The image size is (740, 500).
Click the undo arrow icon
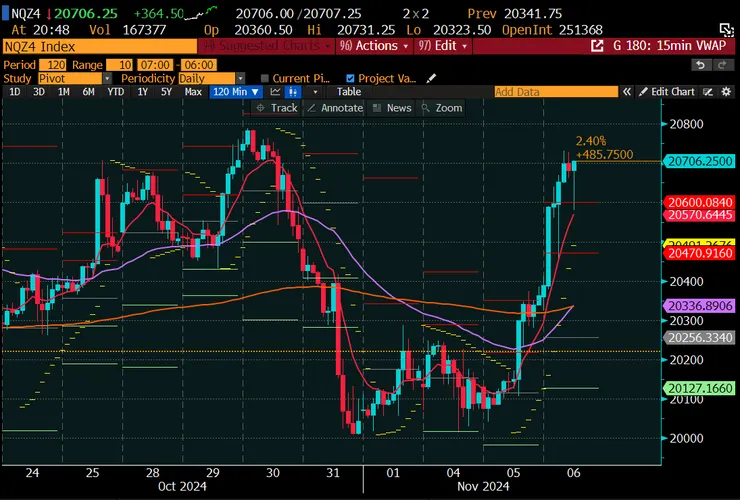pyautogui.click(x=701, y=65)
